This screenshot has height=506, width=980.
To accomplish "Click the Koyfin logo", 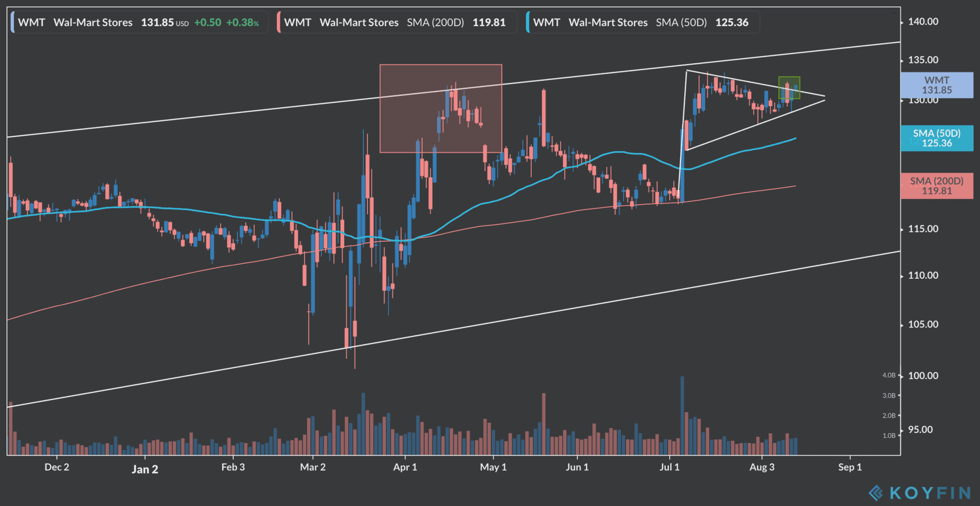I will coord(920,493).
